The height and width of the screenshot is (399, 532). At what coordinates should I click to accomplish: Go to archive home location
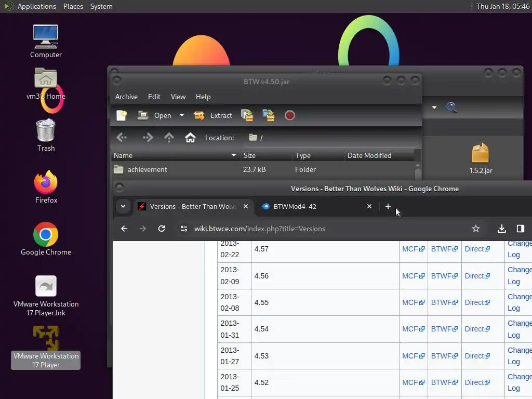(190, 137)
